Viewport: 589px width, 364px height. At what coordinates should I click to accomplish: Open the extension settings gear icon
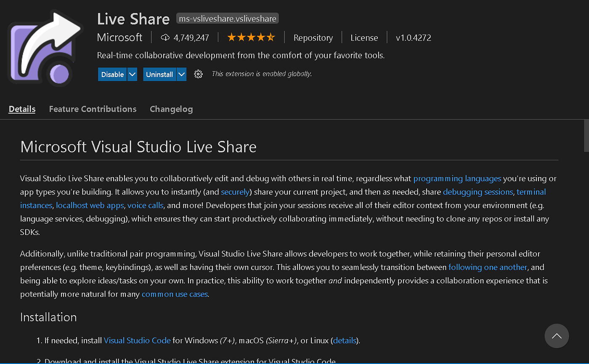click(198, 74)
